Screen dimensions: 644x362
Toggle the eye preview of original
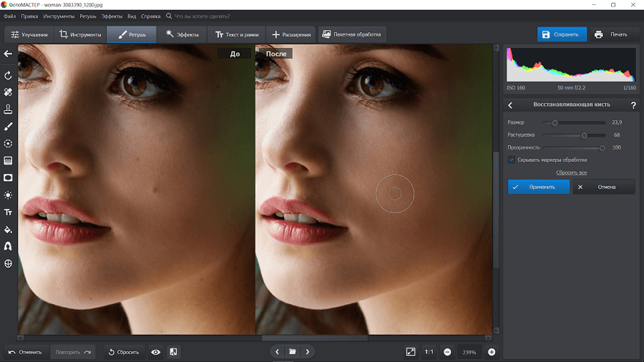(x=156, y=352)
